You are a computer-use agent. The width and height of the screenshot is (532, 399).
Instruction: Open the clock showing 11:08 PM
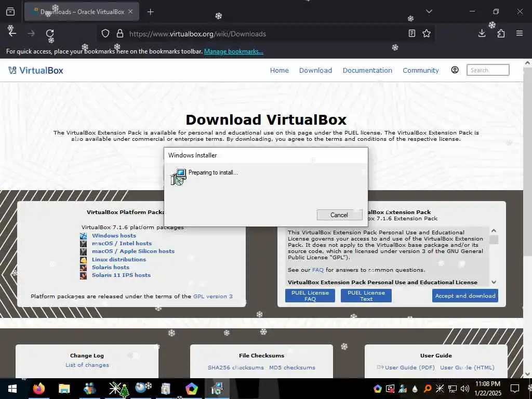point(487,389)
